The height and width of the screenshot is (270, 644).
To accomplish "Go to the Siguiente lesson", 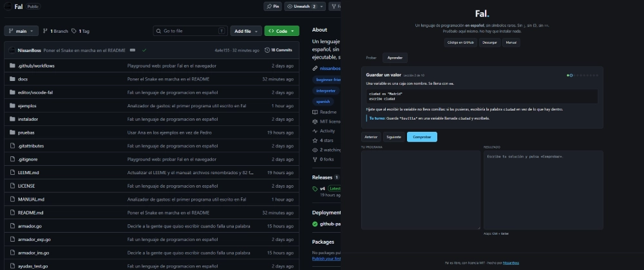I will 393,137.
